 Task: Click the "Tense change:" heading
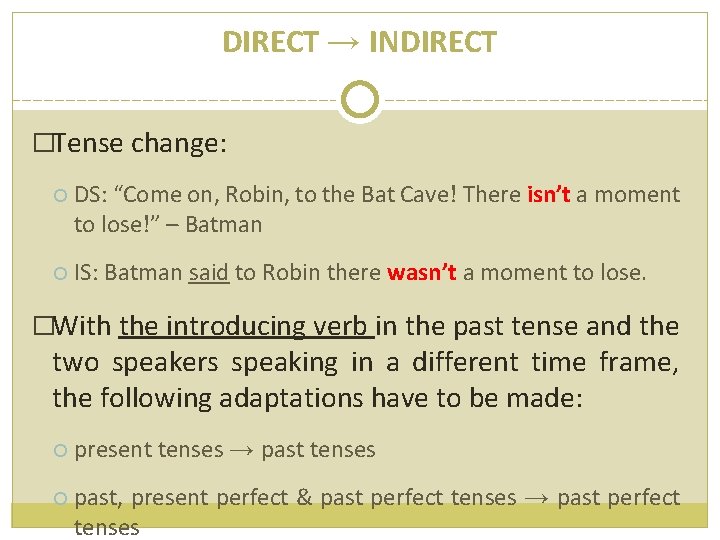tap(140, 144)
